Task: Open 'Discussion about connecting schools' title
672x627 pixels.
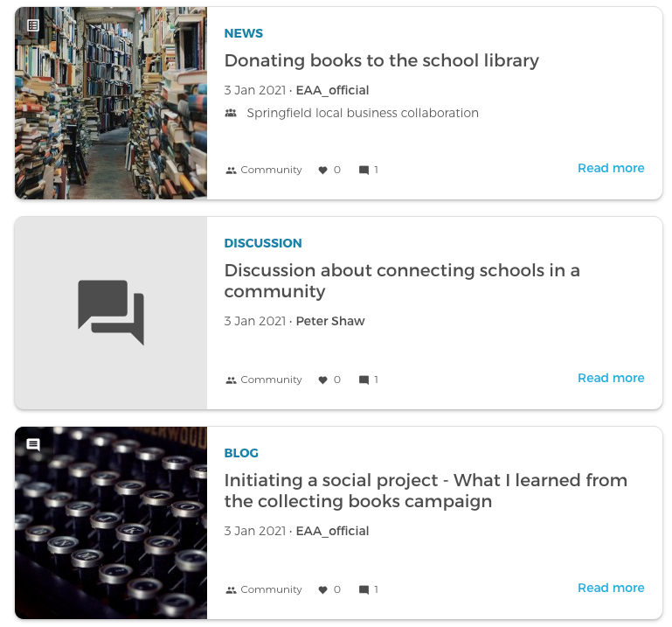Action: point(402,281)
